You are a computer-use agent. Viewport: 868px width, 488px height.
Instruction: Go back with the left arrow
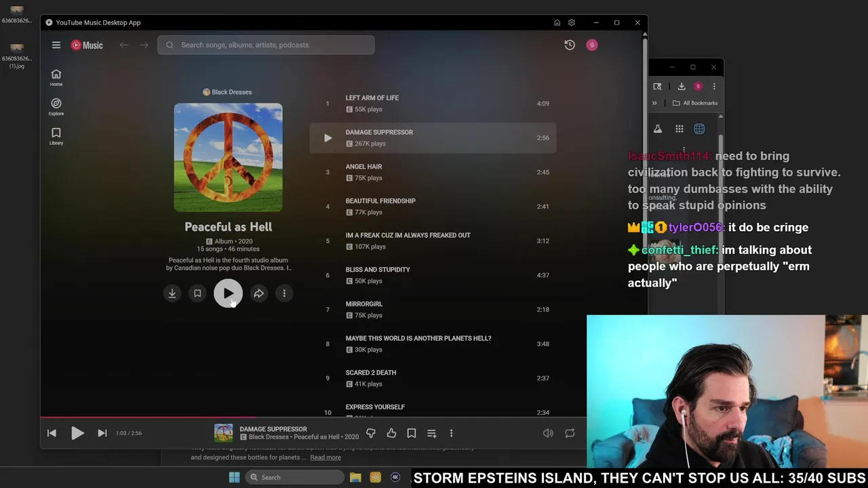pyautogui.click(x=124, y=45)
